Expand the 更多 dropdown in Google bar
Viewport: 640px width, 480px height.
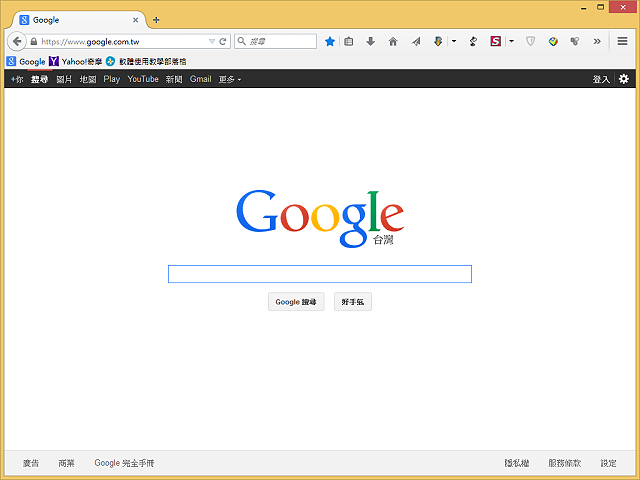click(x=230, y=79)
